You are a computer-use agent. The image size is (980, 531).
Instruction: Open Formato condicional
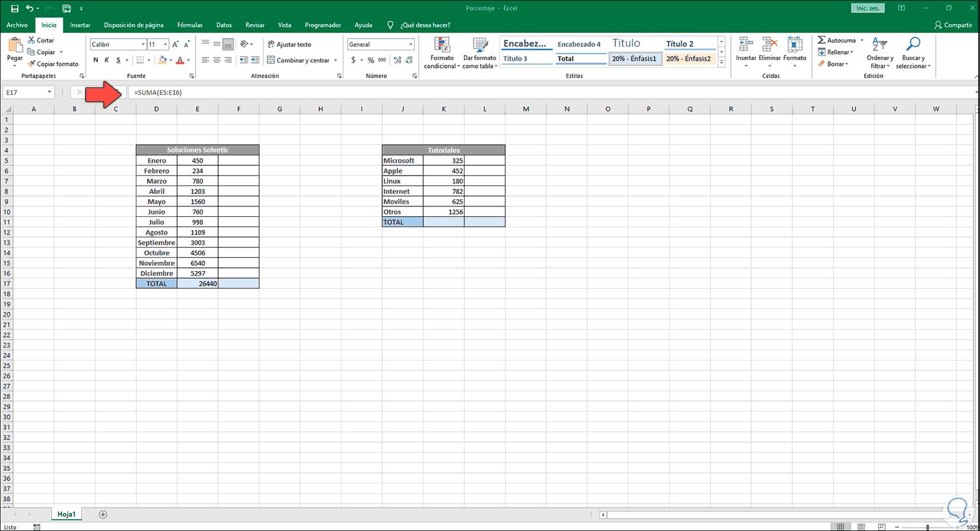(x=442, y=53)
